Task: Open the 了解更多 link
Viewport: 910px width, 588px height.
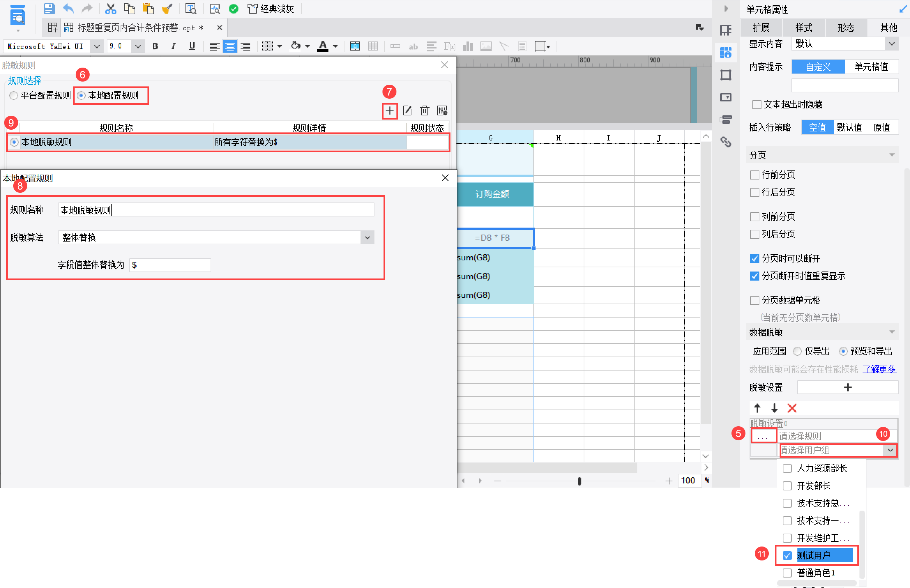Action: point(879,369)
